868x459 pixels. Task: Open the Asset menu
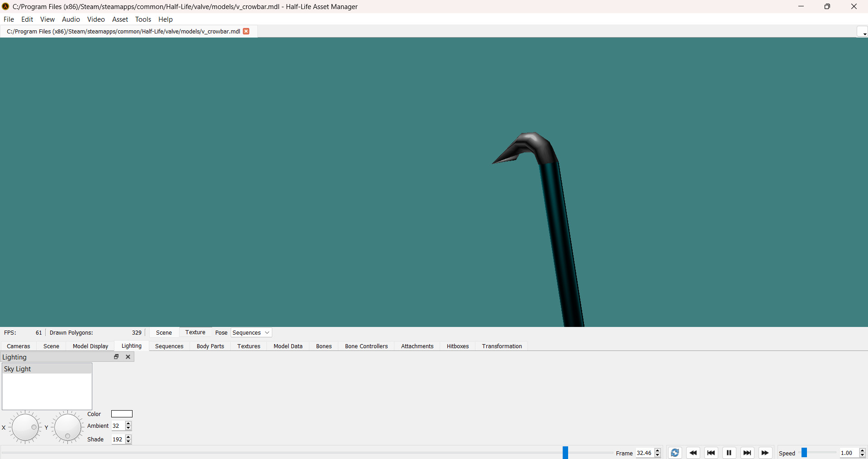pos(120,19)
